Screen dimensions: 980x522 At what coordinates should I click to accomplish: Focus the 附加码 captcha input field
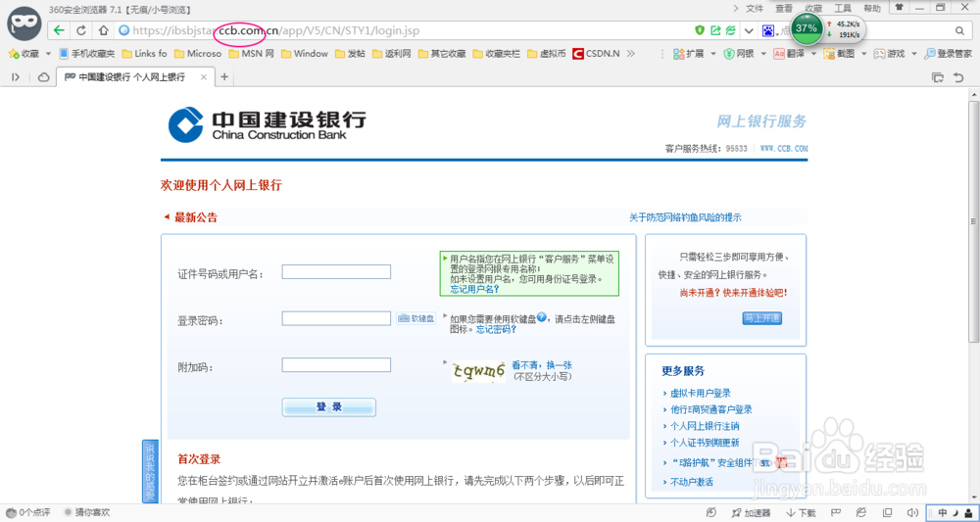336,364
